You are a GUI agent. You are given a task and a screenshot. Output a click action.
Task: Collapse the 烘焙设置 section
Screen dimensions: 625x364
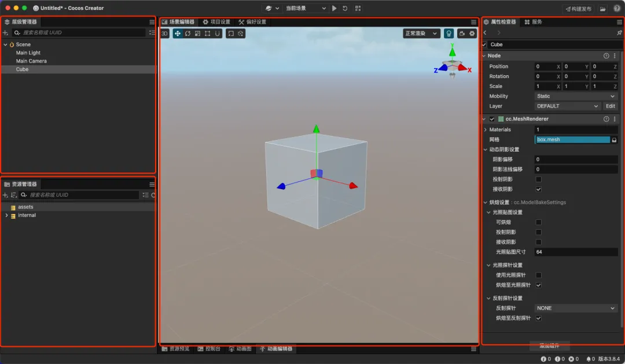485,203
